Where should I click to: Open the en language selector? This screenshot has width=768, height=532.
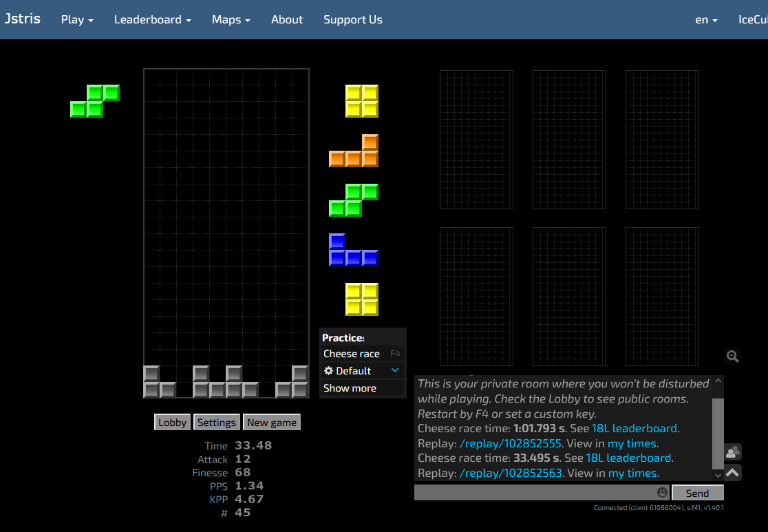pyautogui.click(x=706, y=19)
